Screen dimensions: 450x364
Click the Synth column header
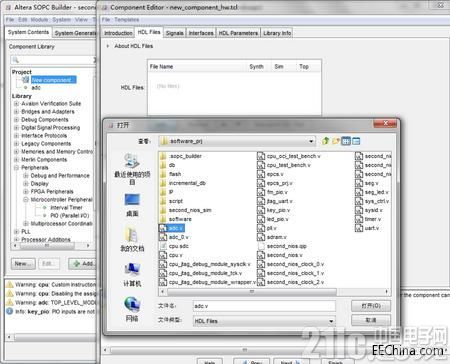256,67
